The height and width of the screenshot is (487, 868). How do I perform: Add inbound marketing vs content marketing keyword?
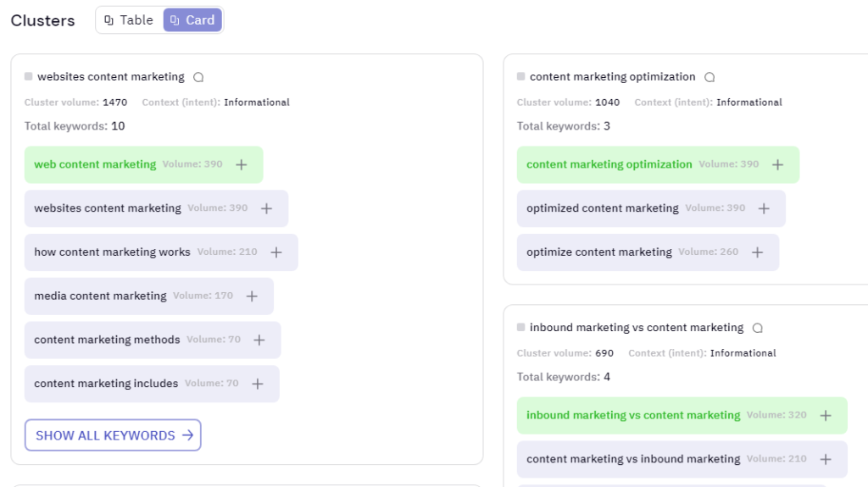click(x=826, y=416)
